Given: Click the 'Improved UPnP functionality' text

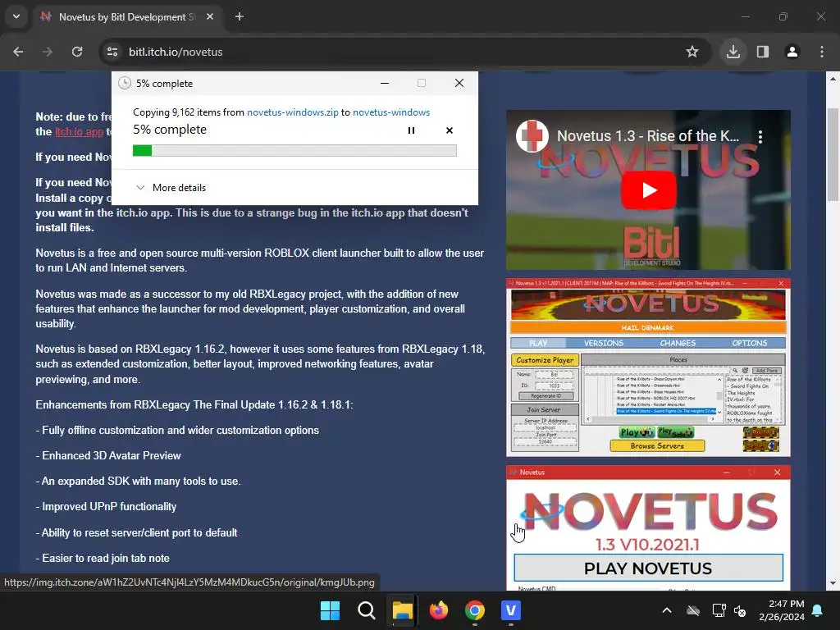Looking at the screenshot, I should (109, 506).
